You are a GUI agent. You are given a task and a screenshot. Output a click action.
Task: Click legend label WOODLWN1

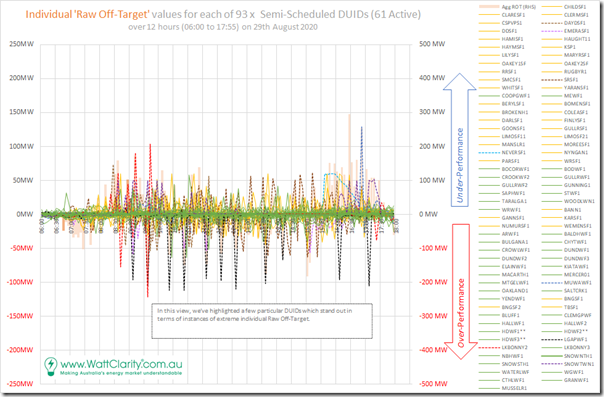[579, 201]
